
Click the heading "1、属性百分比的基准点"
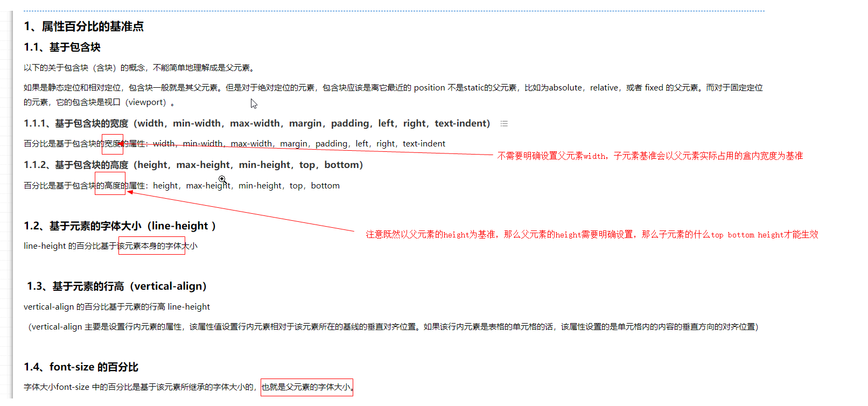[x=84, y=26]
